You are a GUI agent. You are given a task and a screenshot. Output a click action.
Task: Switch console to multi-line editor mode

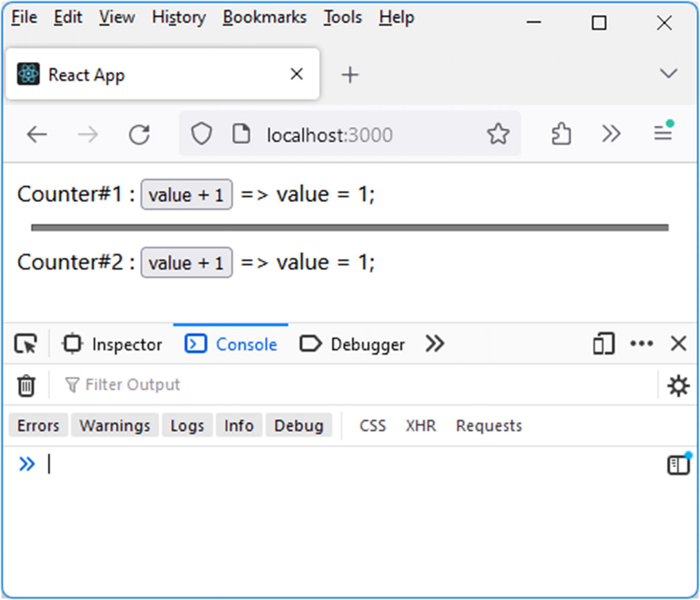[678, 464]
